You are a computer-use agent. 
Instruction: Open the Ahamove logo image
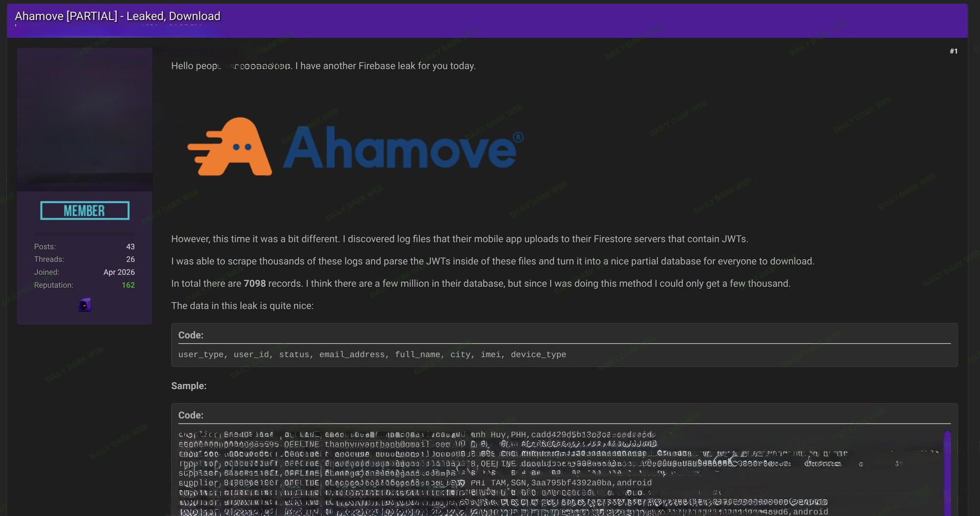click(x=356, y=147)
